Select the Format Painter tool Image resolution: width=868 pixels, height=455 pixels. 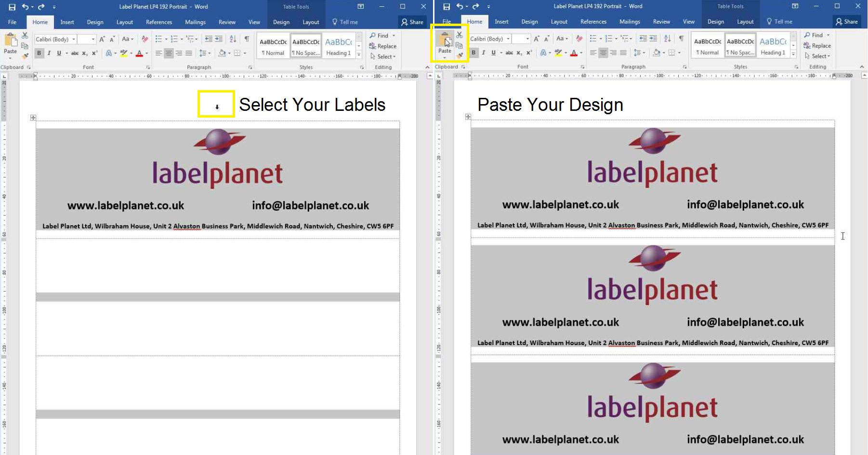[x=25, y=56]
